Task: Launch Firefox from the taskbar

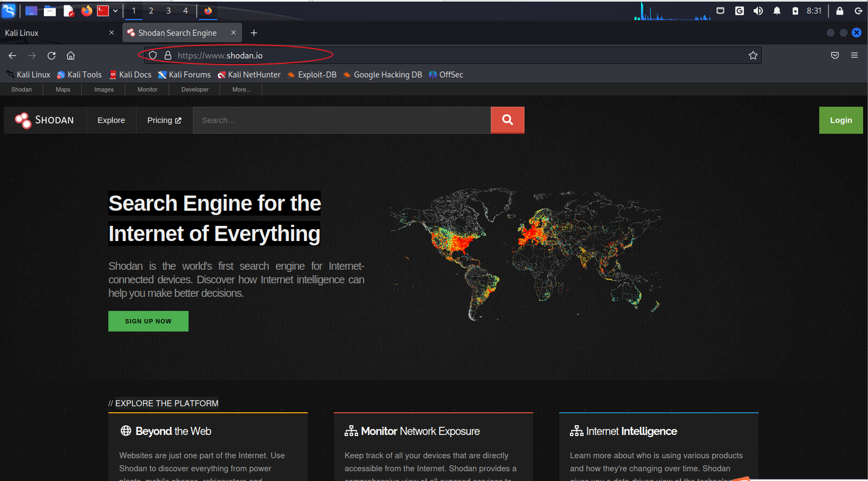Action: pyautogui.click(x=86, y=11)
